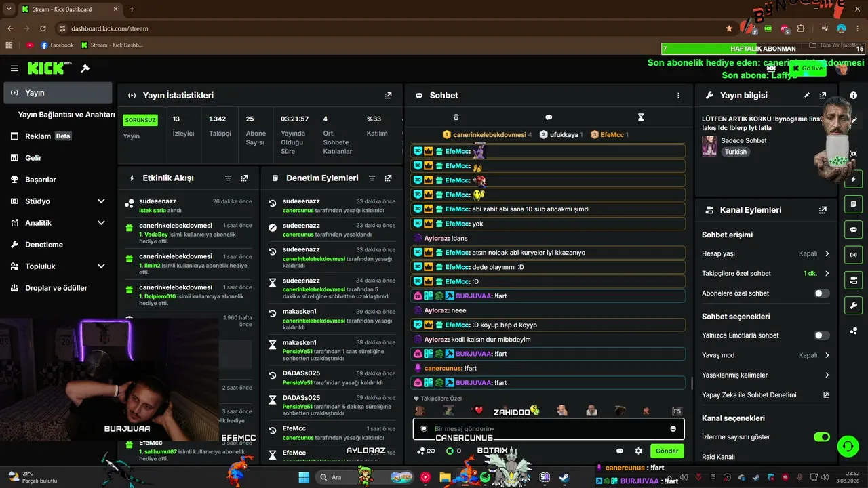Image resolution: width=868 pixels, height=488 pixels.
Task: Open Reklam Beta sidebar item
Action: (x=58, y=136)
